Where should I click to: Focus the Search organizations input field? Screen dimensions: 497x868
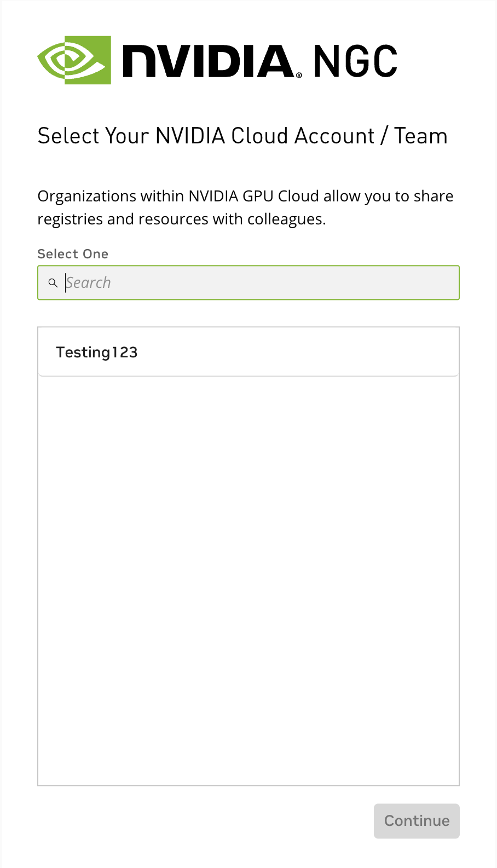click(x=257, y=283)
